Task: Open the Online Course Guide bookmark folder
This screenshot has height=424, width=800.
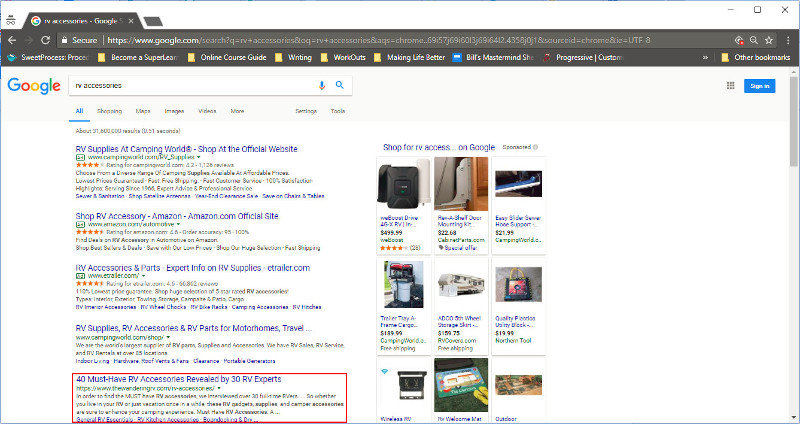Action: (228, 58)
